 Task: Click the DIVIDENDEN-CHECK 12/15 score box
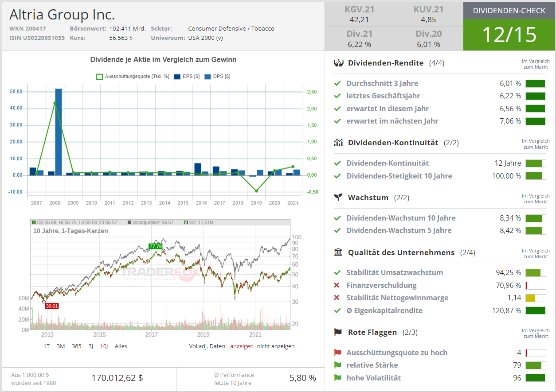(x=509, y=26)
